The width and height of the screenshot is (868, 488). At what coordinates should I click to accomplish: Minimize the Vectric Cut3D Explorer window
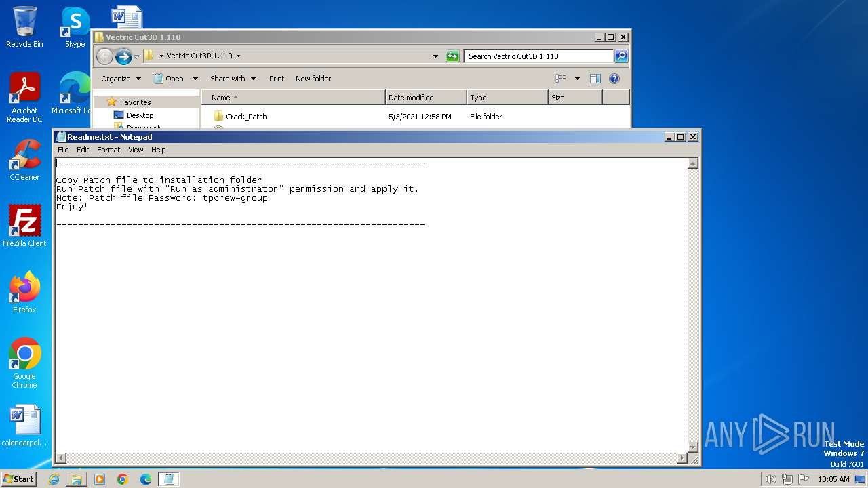click(x=599, y=37)
